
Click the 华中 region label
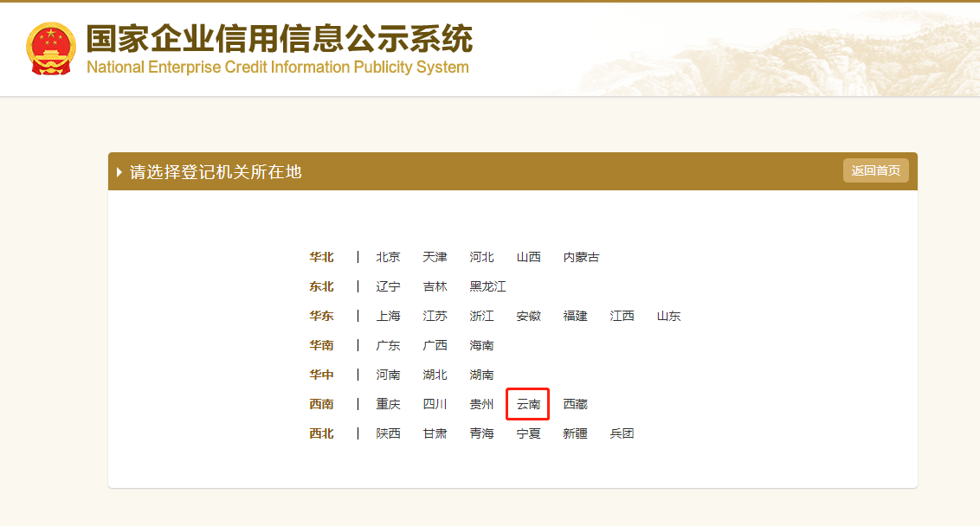pyautogui.click(x=321, y=375)
